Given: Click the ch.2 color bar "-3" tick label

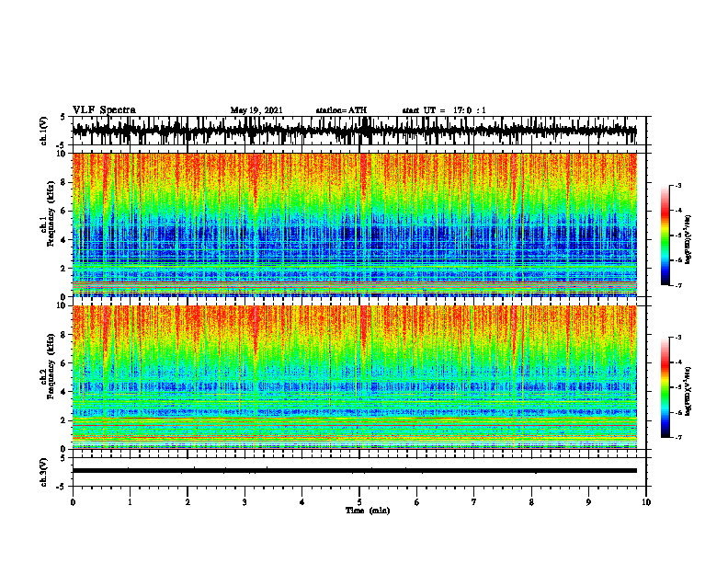Looking at the screenshot, I should (678, 338).
